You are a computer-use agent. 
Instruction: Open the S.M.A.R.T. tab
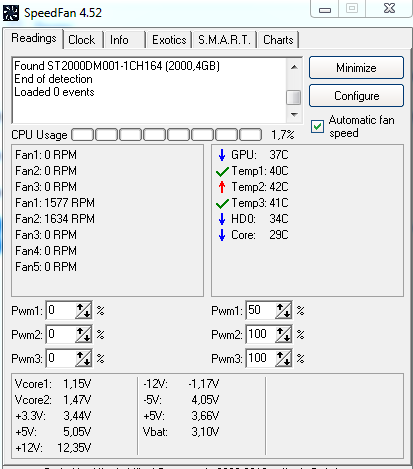pos(224,40)
